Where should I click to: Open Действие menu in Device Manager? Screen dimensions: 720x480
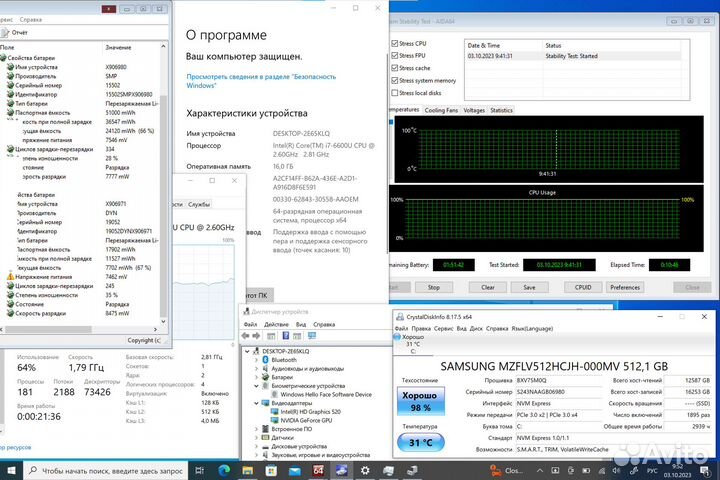coord(276,324)
